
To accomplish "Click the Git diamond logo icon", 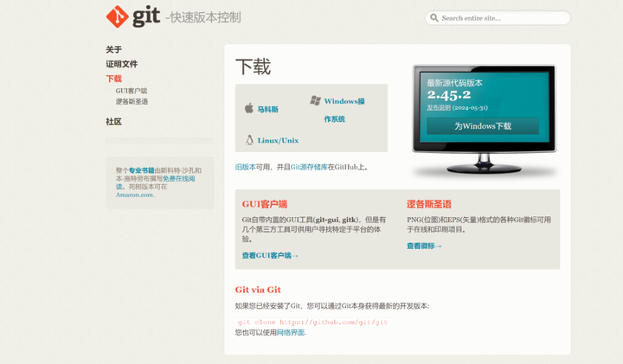I will 117,16.
